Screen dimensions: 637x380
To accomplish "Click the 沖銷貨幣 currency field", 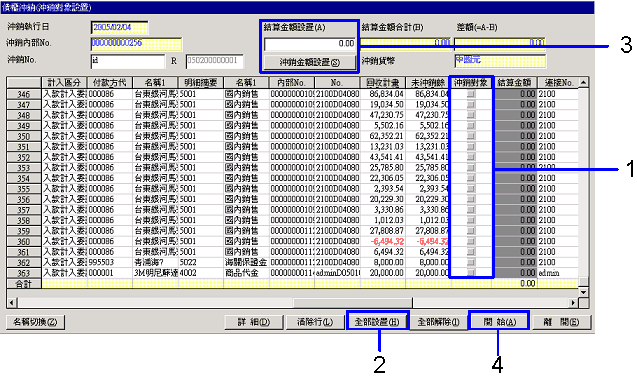I will point(500,61).
